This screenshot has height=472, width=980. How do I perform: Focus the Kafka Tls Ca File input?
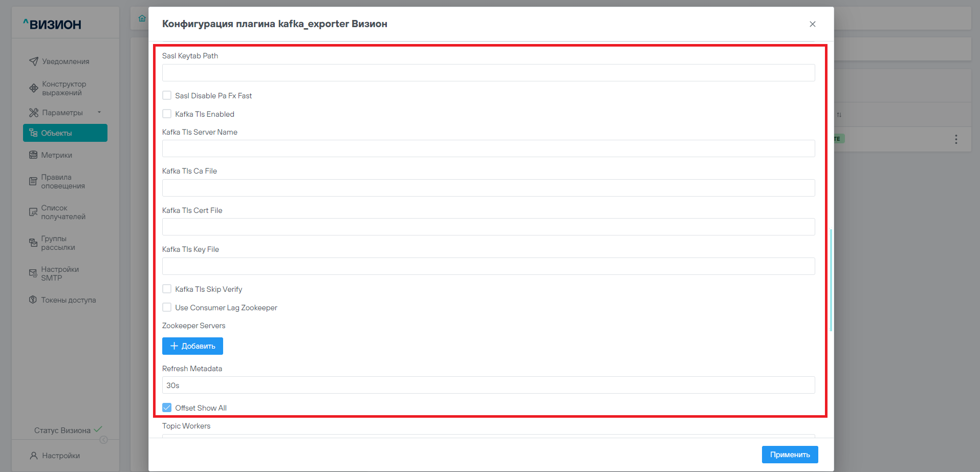[489, 188]
